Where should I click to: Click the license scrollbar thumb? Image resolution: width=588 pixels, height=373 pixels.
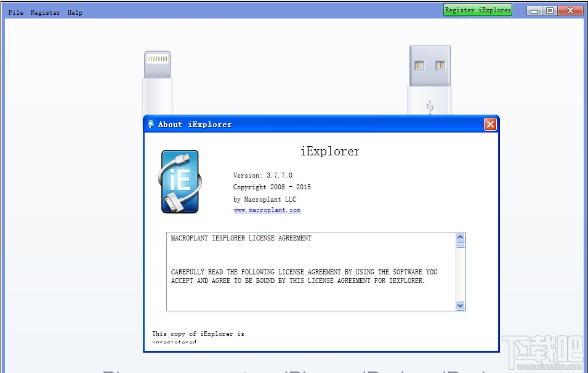461,245
